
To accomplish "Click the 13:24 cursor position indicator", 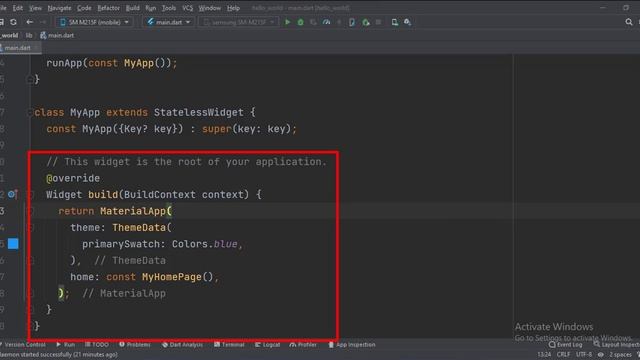I will coord(544,355).
